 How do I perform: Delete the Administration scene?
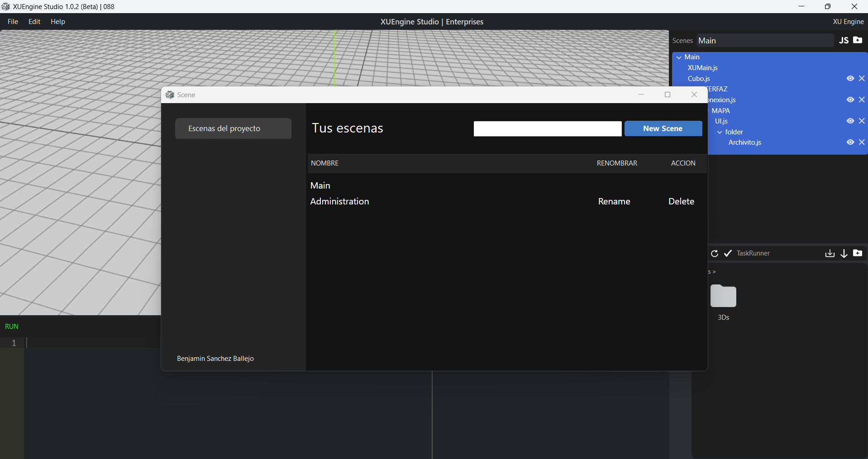click(x=681, y=202)
